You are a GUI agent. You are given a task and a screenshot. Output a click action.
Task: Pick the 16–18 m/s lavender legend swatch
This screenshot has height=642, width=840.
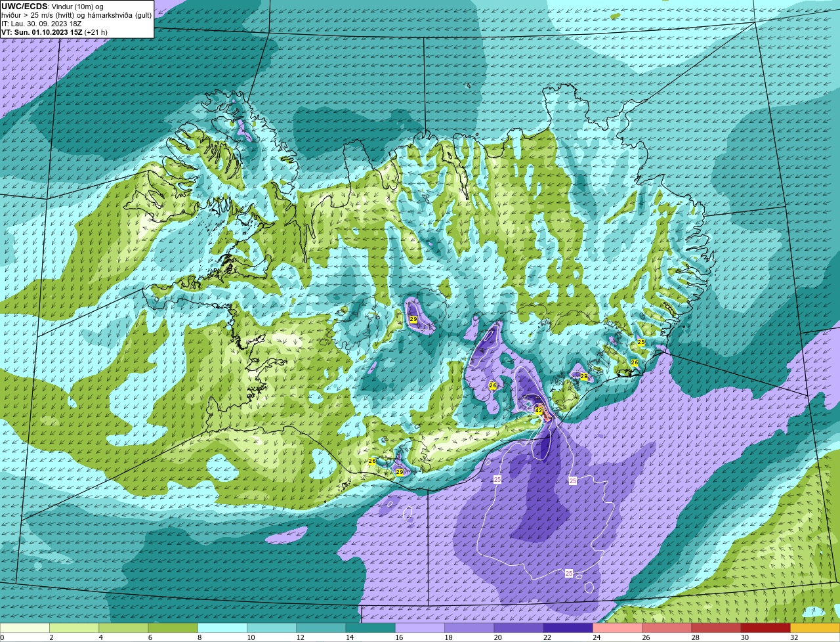click(x=420, y=628)
